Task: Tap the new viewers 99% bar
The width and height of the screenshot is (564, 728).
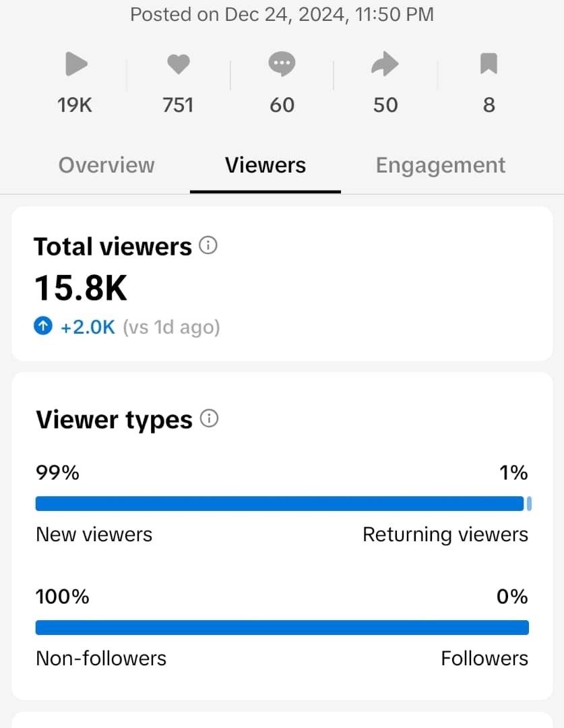Action: [x=279, y=504]
